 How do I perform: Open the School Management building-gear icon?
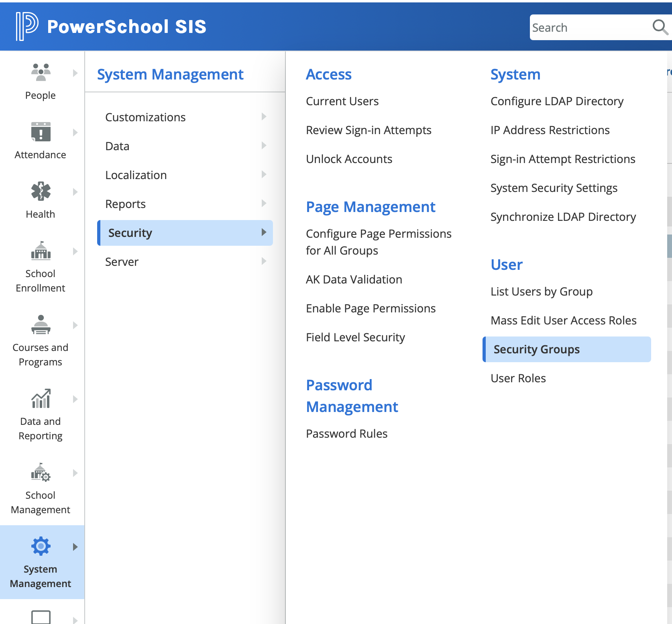pos(41,472)
